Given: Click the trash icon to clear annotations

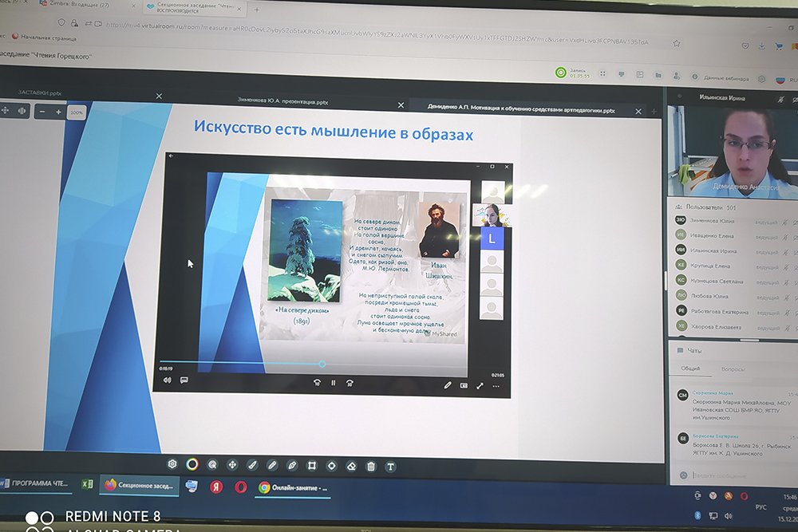Looking at the screenshot, I should pos(371,466).
